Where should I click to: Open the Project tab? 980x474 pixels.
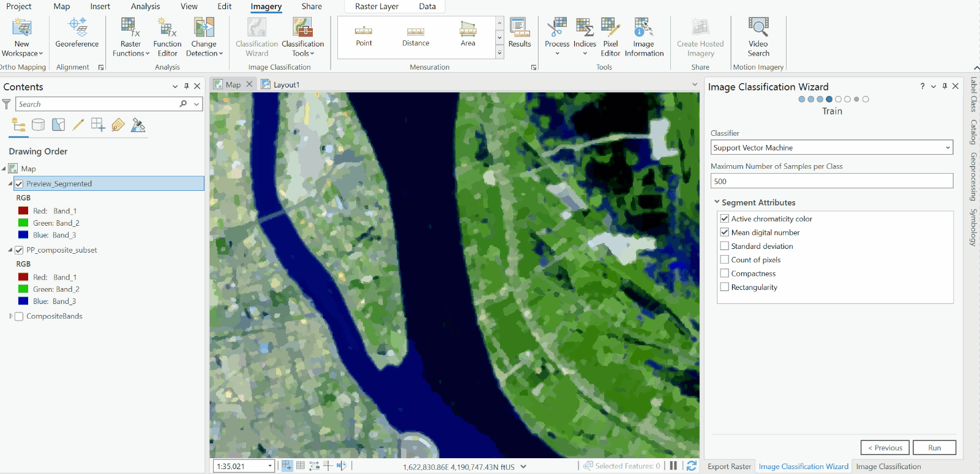pyautogui.click(x=19, y=6)
